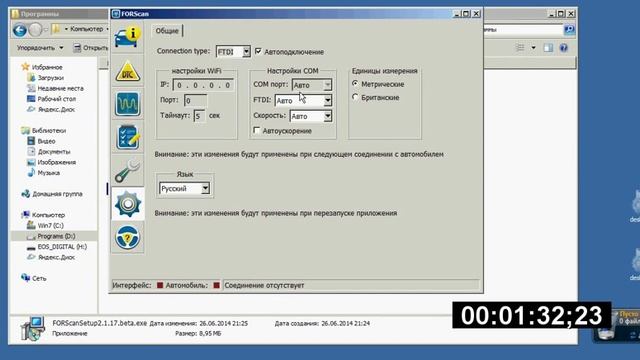Click the WiFi Порт input field
The width and height of the screenshot is (640, 360).
(196, 100)
